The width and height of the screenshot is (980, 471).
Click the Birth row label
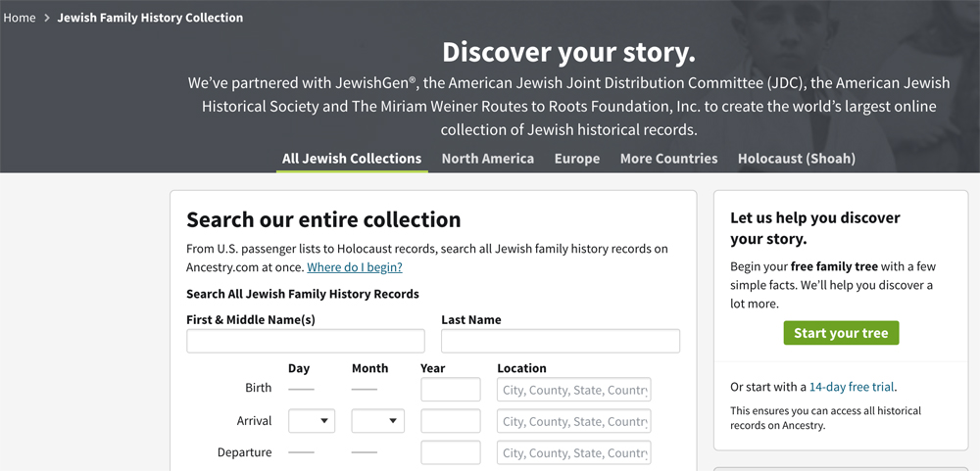click(258, 388)
